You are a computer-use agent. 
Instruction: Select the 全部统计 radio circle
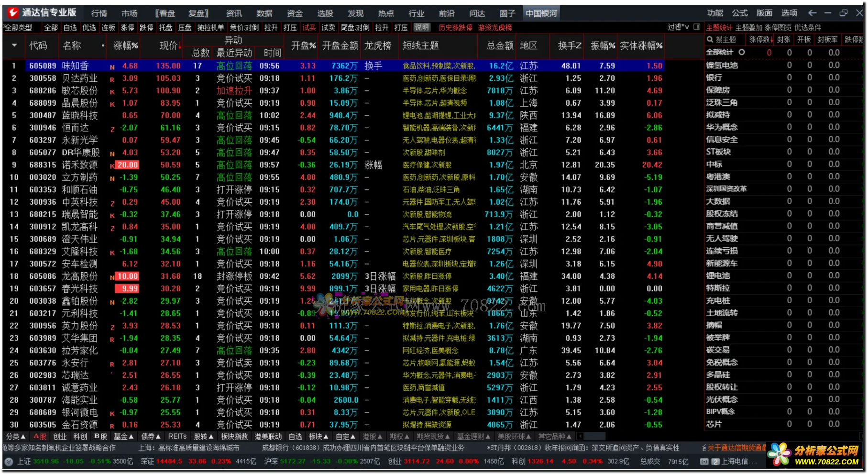tap(742, 52)
